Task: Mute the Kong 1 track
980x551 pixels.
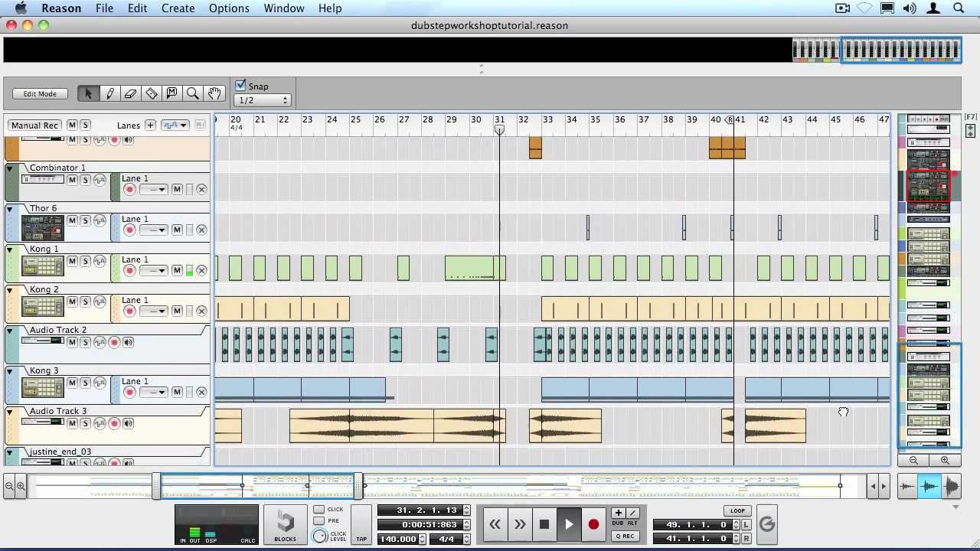Action: [x=72, y=261]
